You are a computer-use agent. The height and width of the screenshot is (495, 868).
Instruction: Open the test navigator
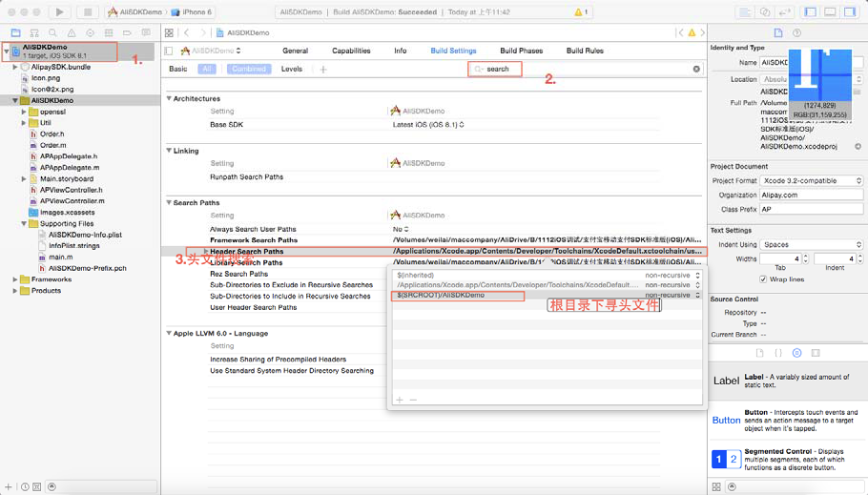click(x=91, y=32)
